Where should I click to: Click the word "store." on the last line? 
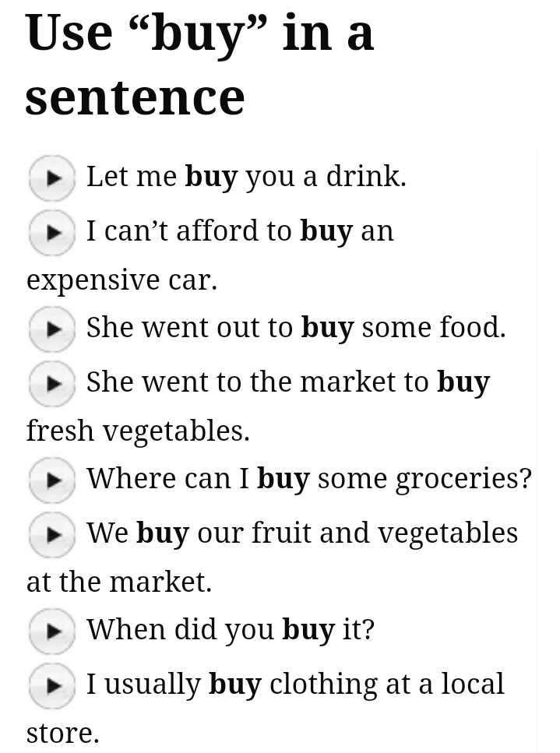click(x=62, y=733)
